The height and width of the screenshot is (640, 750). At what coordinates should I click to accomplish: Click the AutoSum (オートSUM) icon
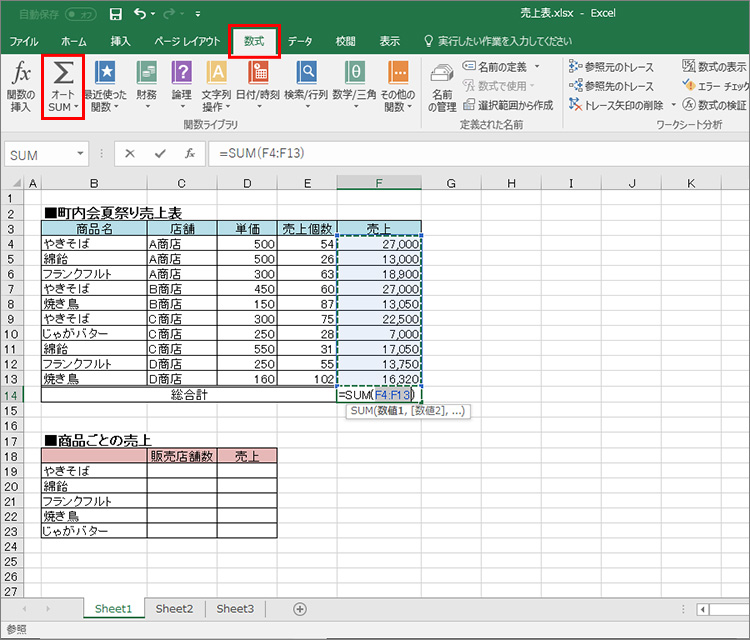click(63, 76)
